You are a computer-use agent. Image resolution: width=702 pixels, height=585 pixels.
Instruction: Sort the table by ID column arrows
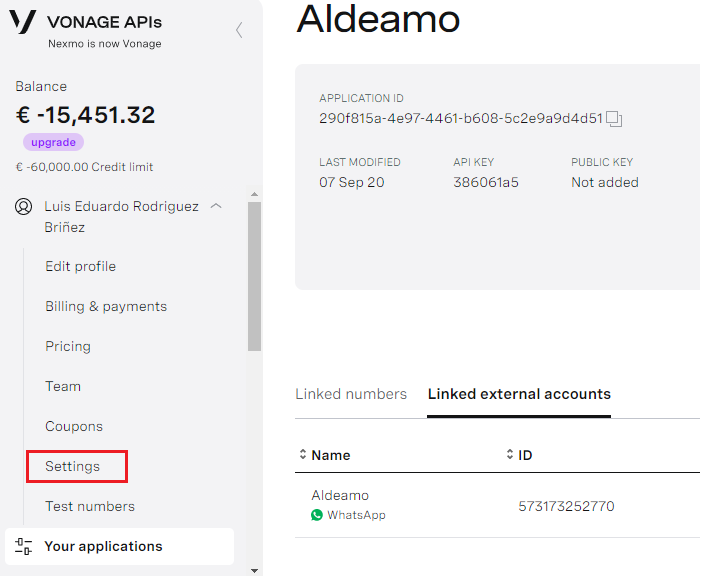[509, 454]
